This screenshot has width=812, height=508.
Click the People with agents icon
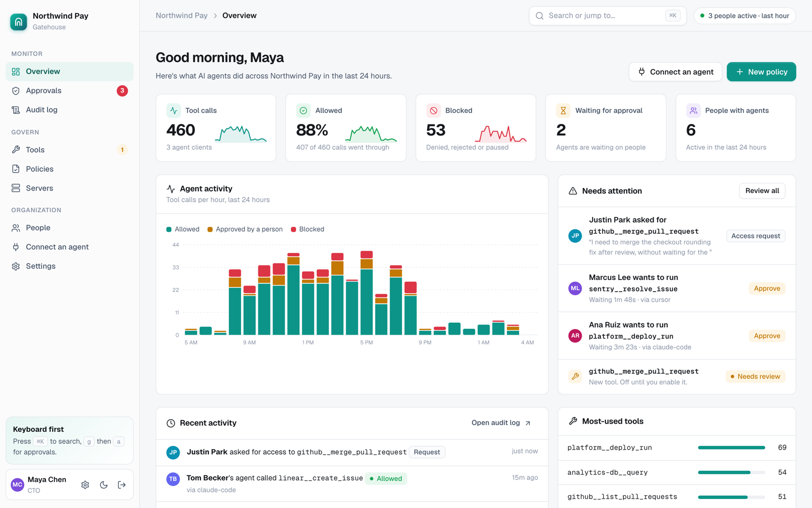[693, 110]
